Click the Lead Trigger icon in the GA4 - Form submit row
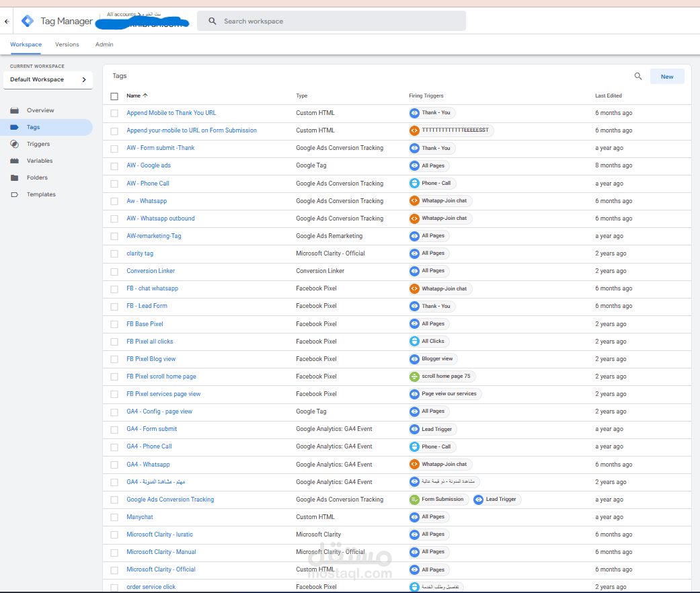The width and height of the screenshot is (700, 593). [414, 429]
